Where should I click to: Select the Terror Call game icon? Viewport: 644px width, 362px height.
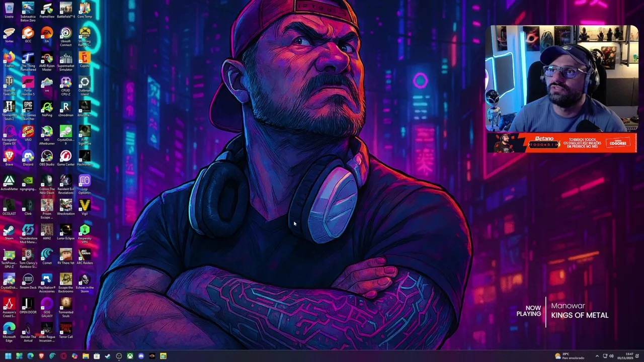point(66,331)
